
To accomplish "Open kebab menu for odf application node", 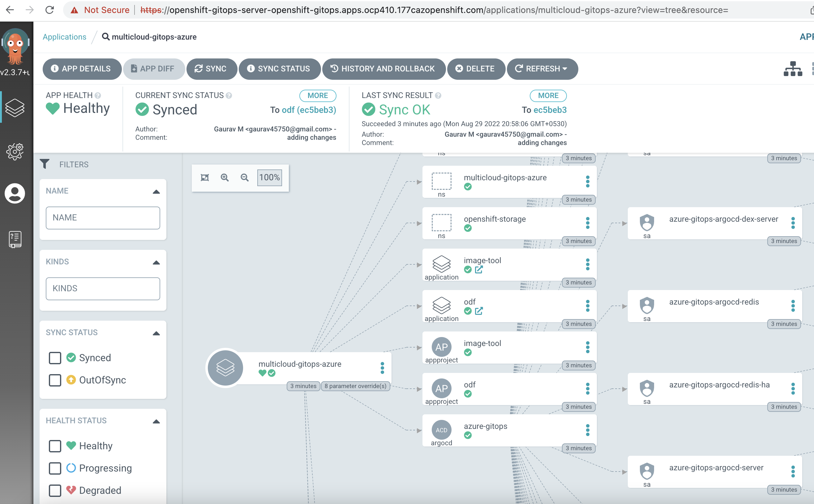I will coord(588,306).
